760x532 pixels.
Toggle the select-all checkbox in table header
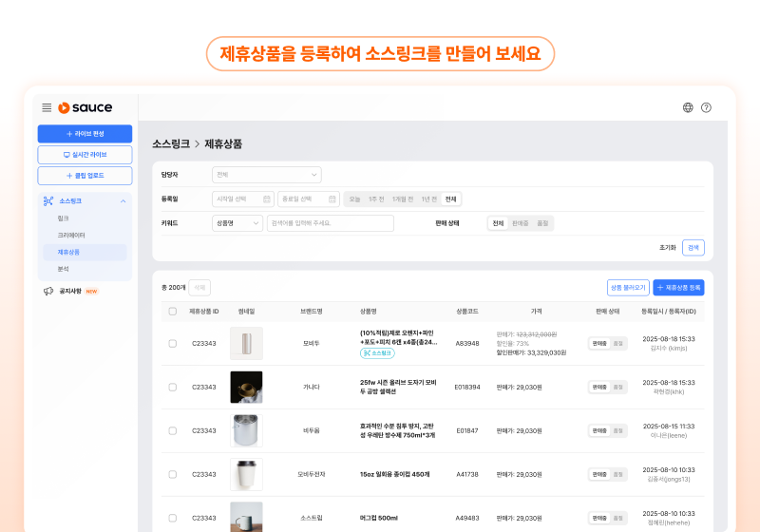point(173,312)
